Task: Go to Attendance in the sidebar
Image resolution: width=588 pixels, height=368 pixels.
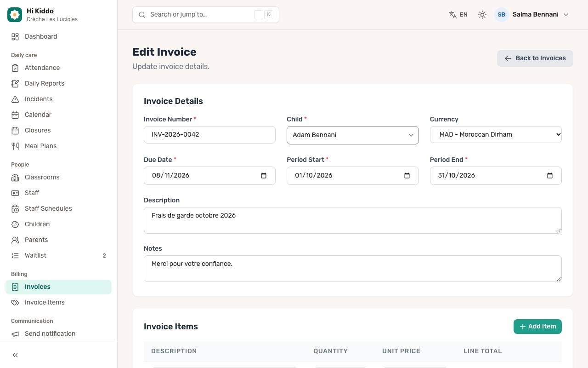Action: point(58,68)
